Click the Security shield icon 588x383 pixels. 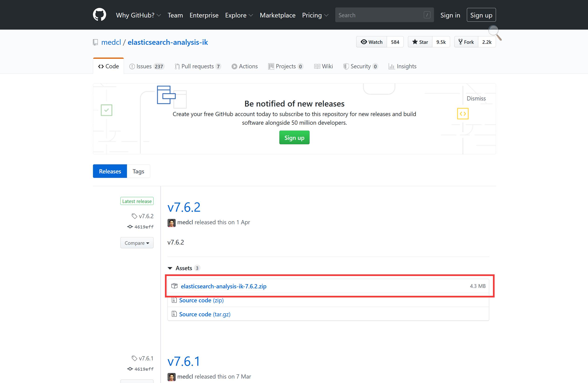346,66
